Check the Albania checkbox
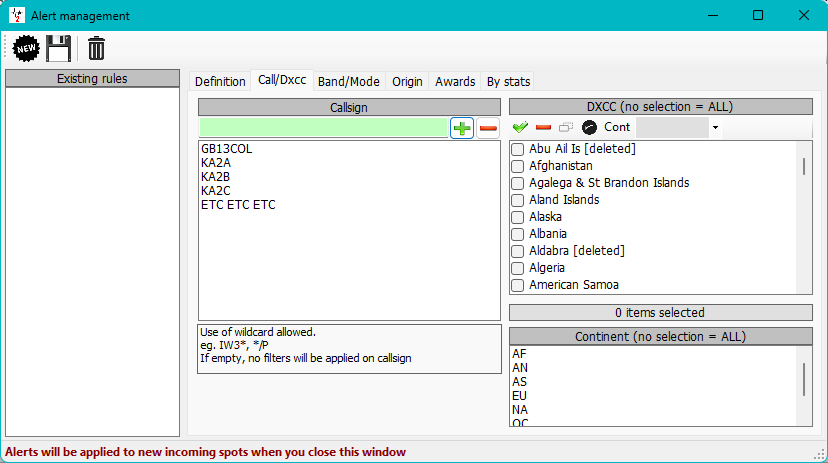The image size is (828, 463). pyautogui.click(x=518, y=234)
